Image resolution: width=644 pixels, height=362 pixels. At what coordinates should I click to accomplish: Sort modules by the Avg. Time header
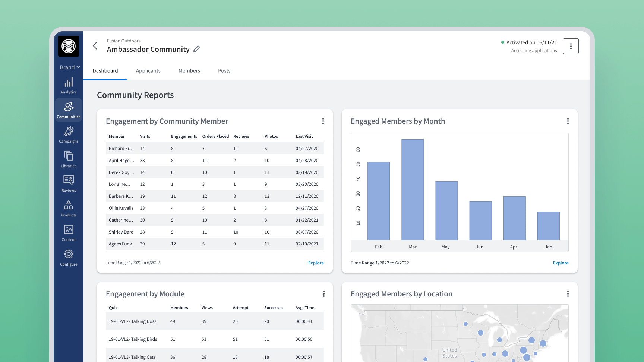(304, 308)
